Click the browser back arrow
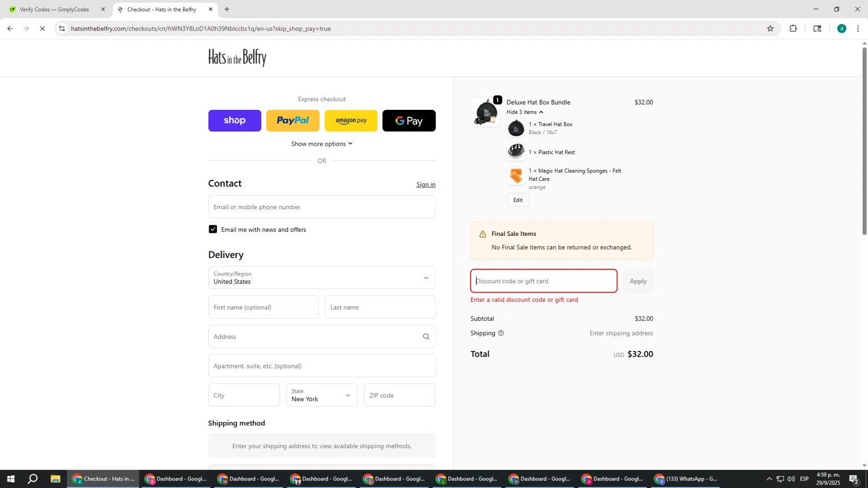 10,28
